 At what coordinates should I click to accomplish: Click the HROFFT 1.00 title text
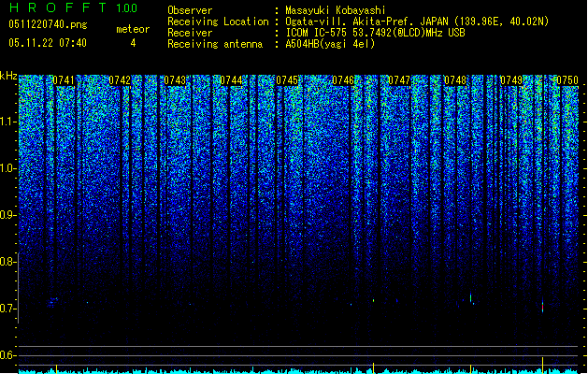coord(73,7)
